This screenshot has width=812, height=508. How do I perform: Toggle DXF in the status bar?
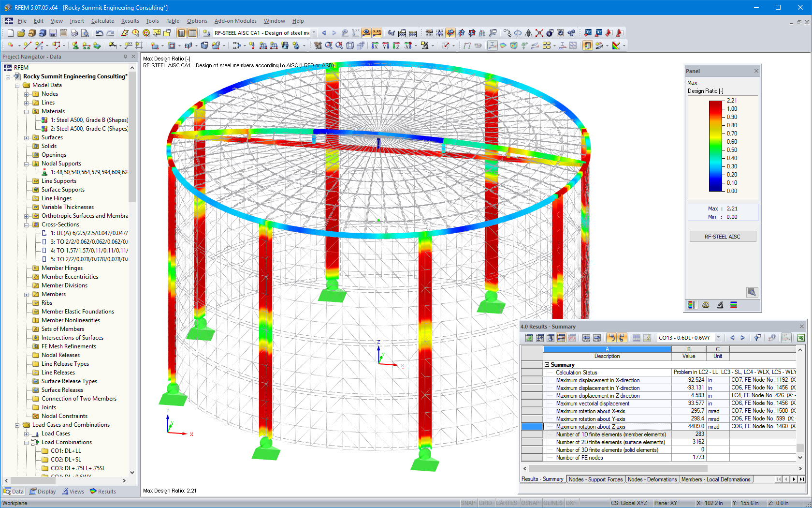coord(571,503)
